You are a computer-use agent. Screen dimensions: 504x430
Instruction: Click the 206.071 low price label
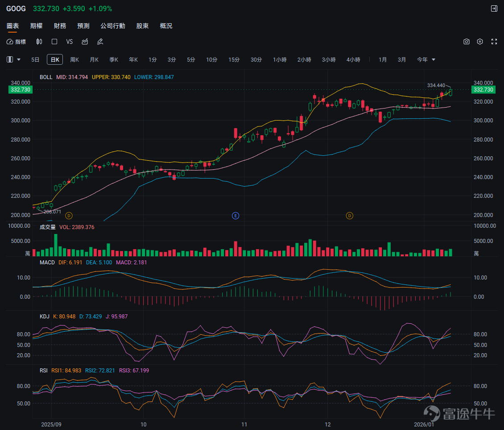[x=52, y=212]
